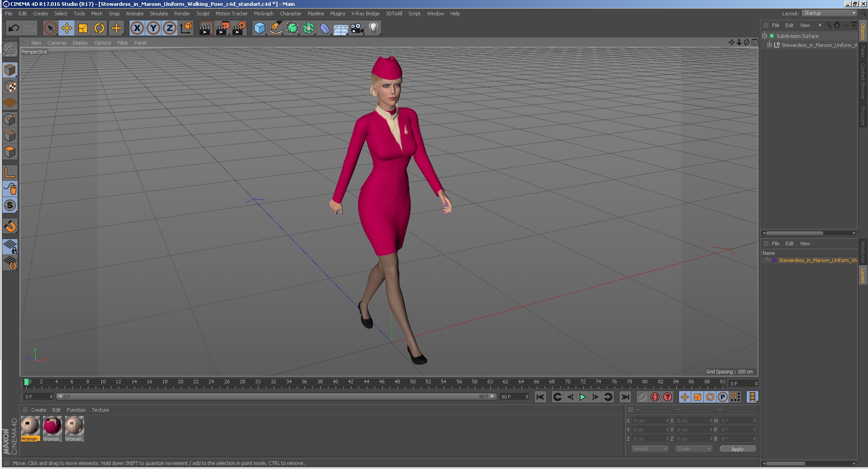Click the Enable Axis L icon
The image size is (868, 469).
coord(10,172)
